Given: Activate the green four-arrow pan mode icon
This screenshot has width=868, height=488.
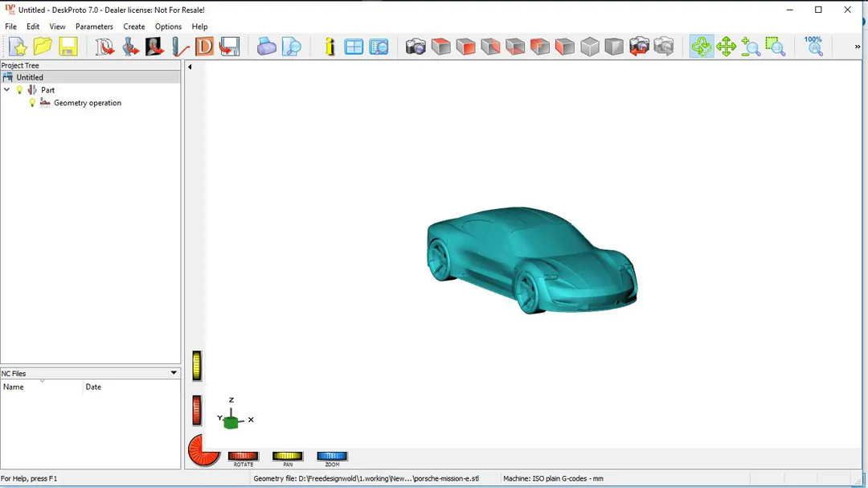Looking at the screenshot, I should [727, 47].
